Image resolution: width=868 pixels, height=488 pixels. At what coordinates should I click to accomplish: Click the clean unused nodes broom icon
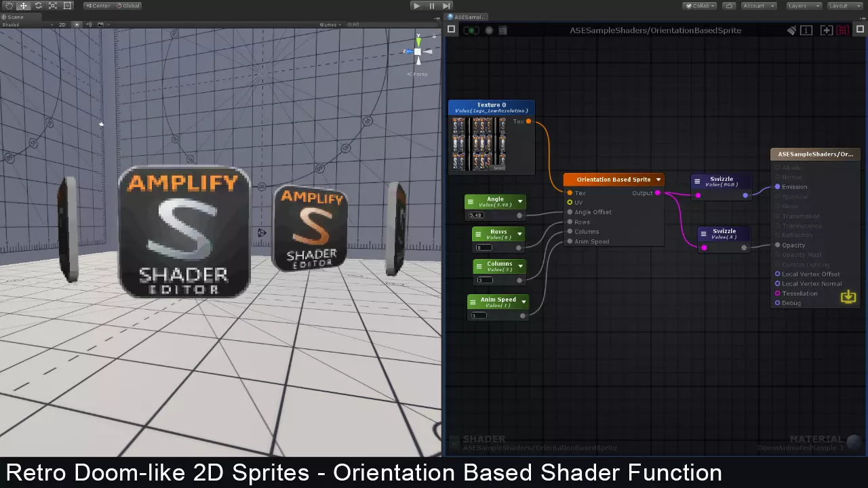tap(791, 30)
